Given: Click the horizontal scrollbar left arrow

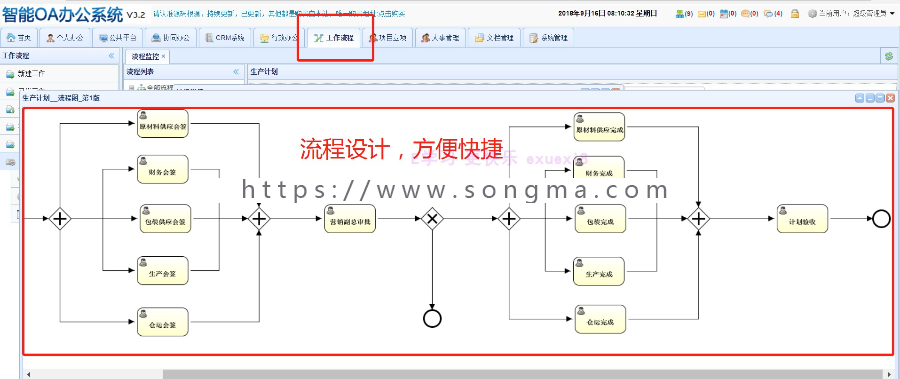Looking at the screenshot, I should [x=28, y=374].
